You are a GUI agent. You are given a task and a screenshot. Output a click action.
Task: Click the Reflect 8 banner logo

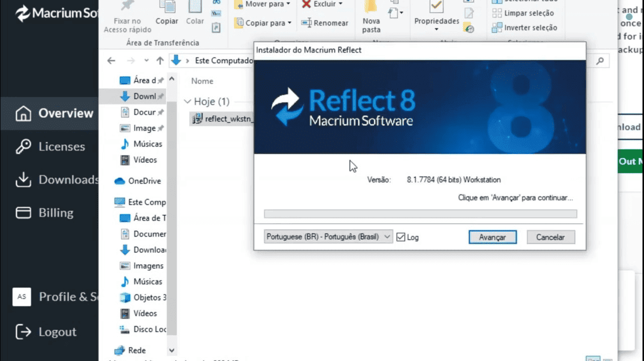point(344,107)
